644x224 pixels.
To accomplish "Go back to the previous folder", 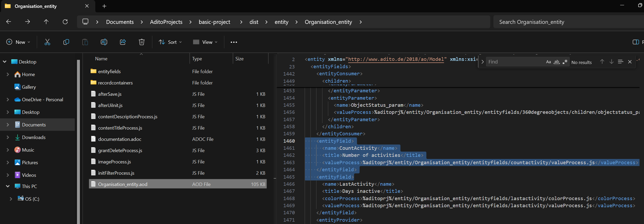I will (9, 22).
